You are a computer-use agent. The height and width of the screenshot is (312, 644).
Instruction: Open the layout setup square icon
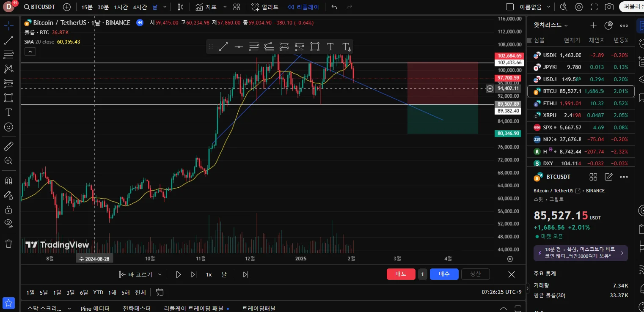click(510, 7)
